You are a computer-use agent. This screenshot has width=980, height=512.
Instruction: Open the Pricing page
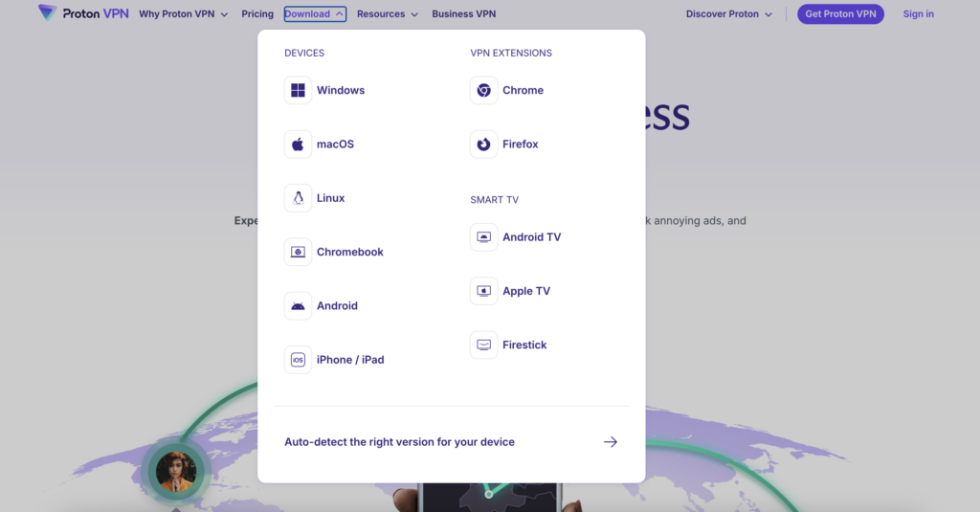pos(257,13)
